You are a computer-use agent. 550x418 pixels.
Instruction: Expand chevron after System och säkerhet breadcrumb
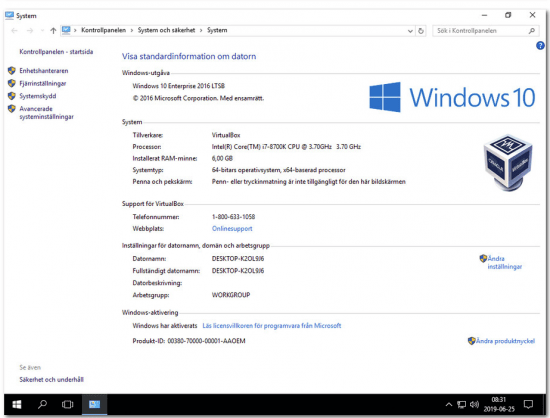pyautogui.click(x=201, y=31)
